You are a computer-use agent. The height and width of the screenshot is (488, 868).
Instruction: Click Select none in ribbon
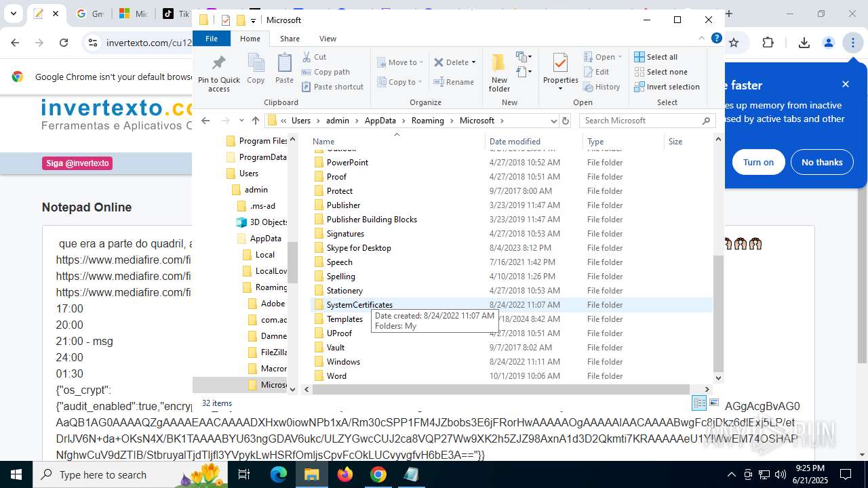(x=660, y=72)
